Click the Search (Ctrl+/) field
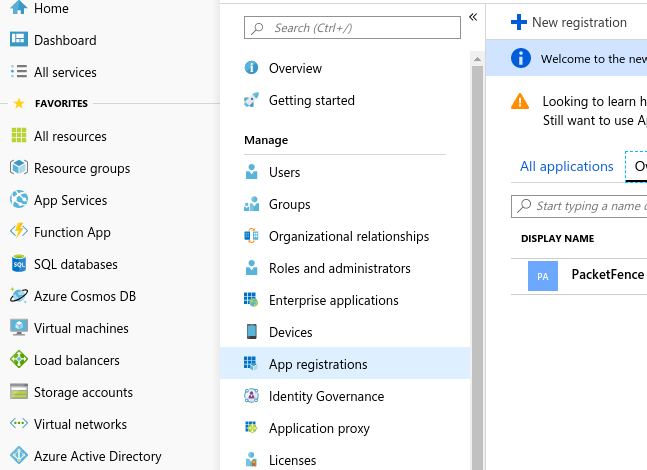 (x=352, y=28)
